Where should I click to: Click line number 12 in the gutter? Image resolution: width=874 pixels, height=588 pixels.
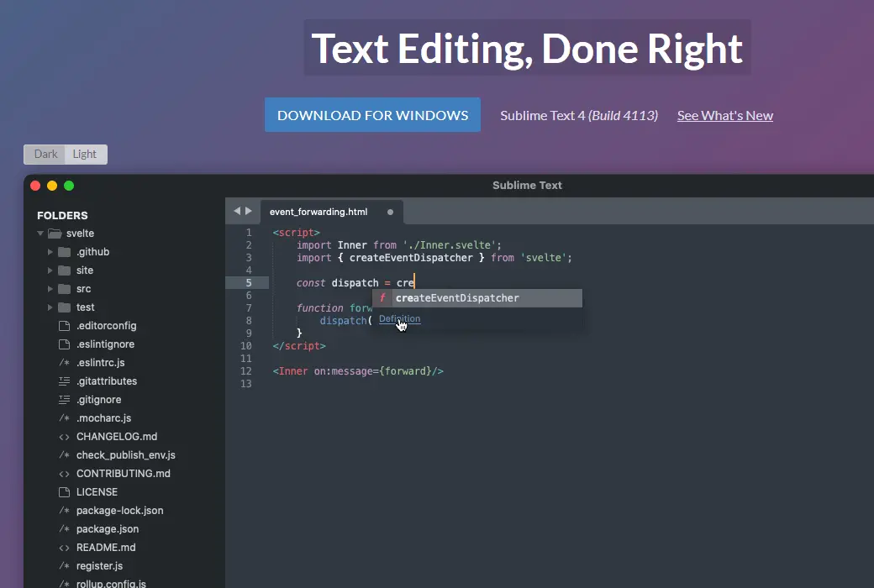click(x=245, y=371)
